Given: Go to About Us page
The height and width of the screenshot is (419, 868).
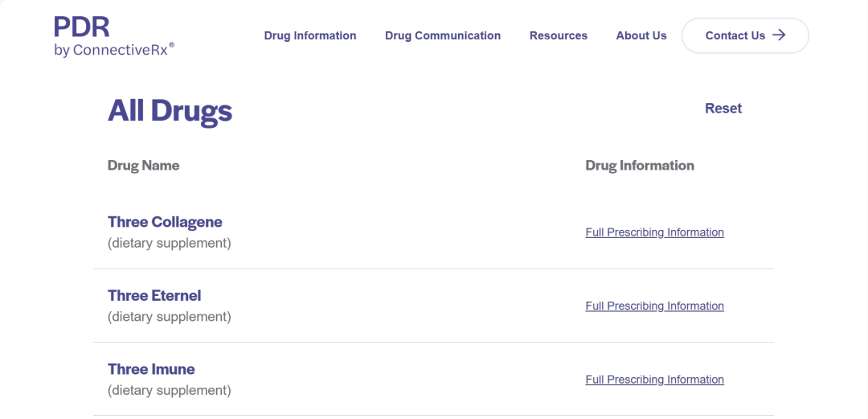Looking at the screenshot, I should tap(641, 35).
